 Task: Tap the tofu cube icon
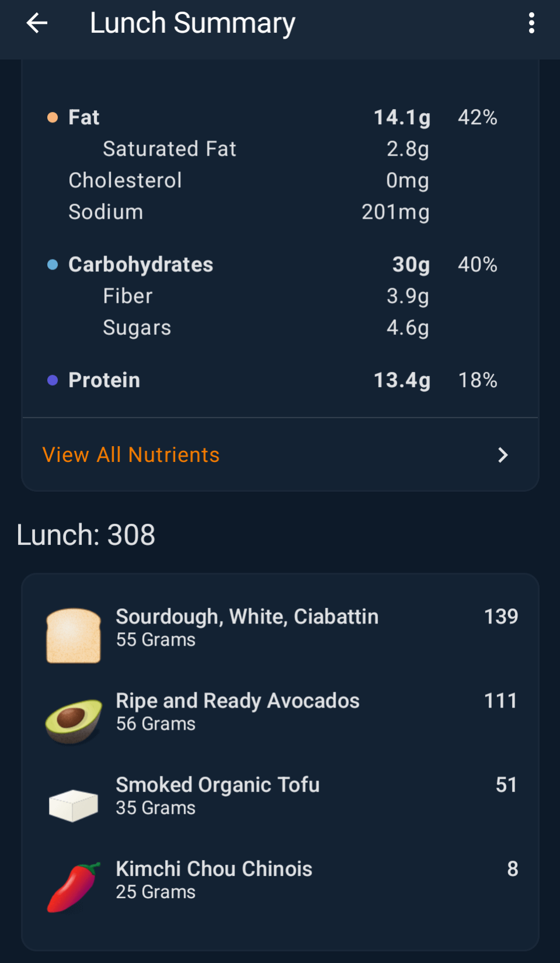coord(73,805)
